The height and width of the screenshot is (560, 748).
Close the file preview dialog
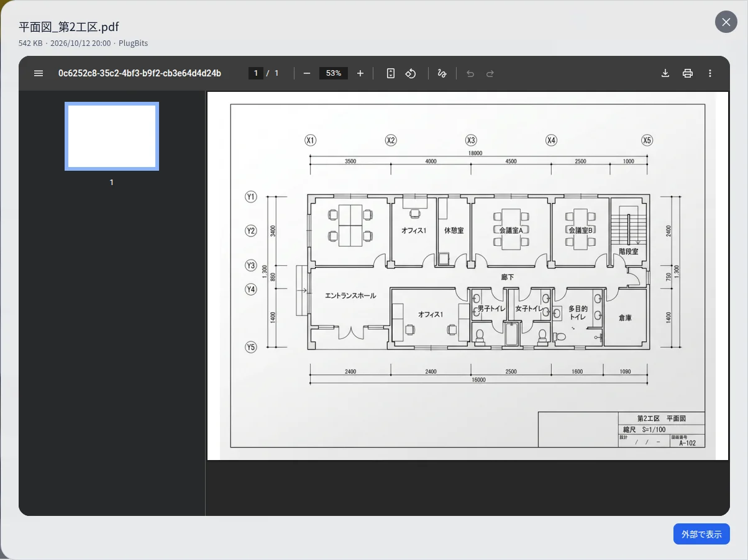coord(726,22)
